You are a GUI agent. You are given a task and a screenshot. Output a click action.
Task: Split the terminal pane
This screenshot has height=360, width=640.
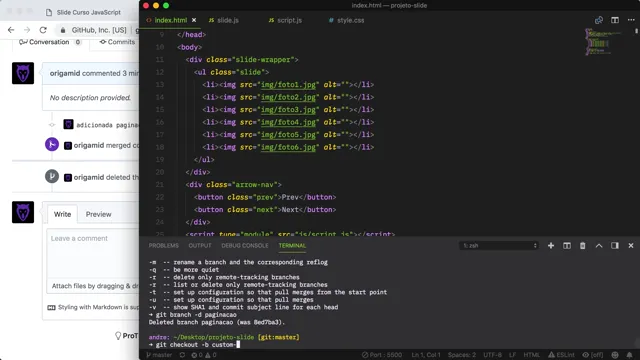coord(567,245)
